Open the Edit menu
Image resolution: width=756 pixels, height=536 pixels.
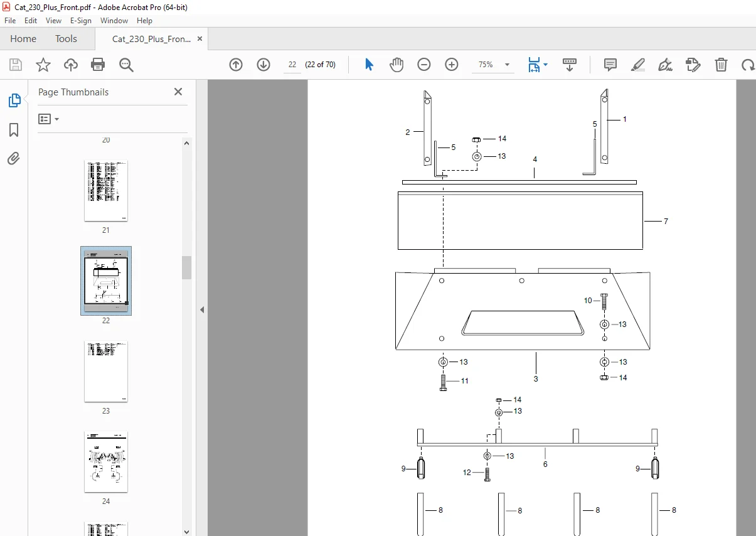31,21
